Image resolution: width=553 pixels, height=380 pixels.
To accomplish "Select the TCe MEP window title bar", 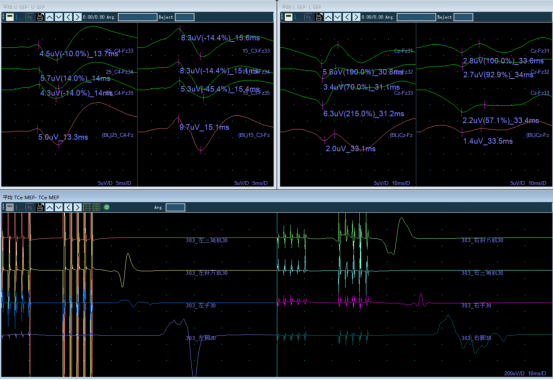I will [x=276, y=197].
